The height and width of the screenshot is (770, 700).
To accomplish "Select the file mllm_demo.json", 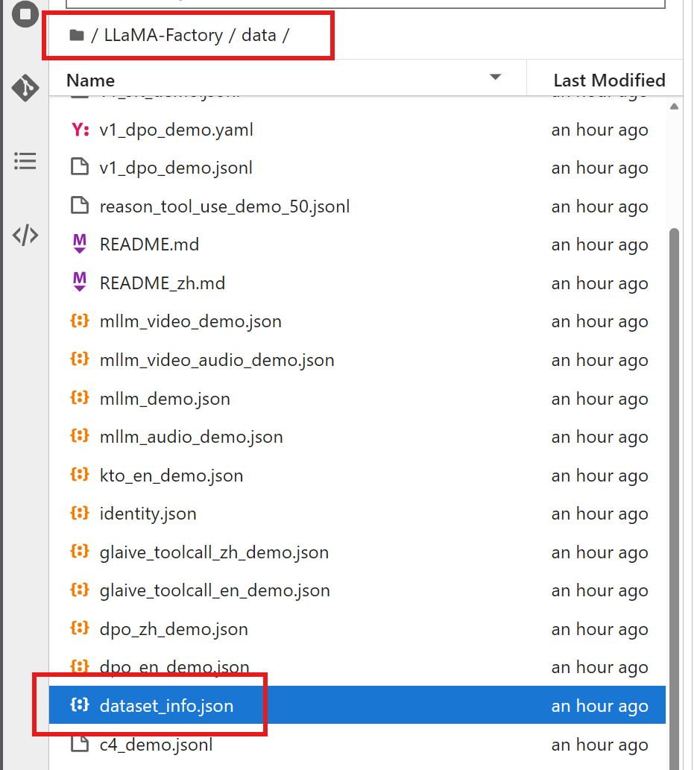I will click(357, 398).
